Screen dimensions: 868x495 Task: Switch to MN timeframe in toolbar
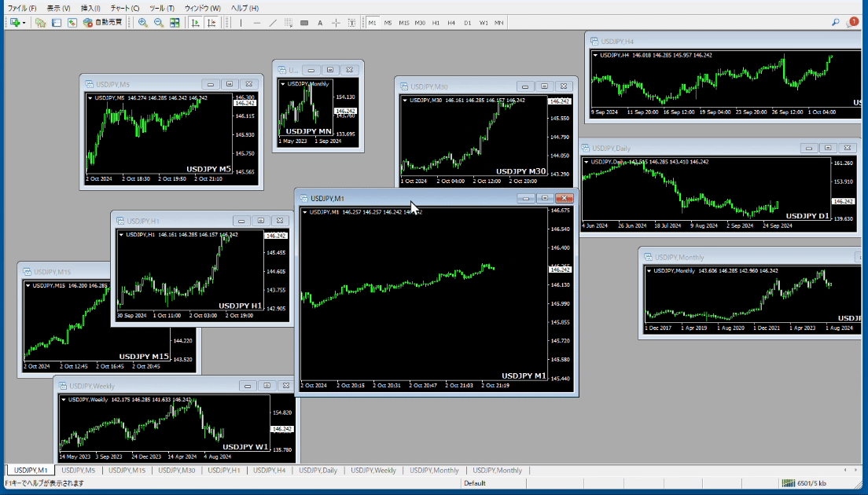[499, 23]
